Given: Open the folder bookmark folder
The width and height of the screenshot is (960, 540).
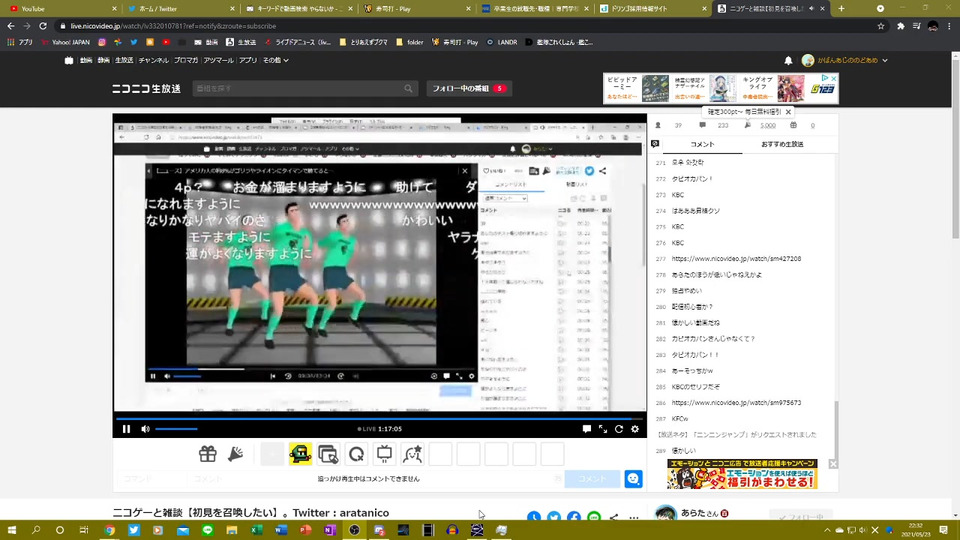Looking at the screenshot, I should pos(410,42).
